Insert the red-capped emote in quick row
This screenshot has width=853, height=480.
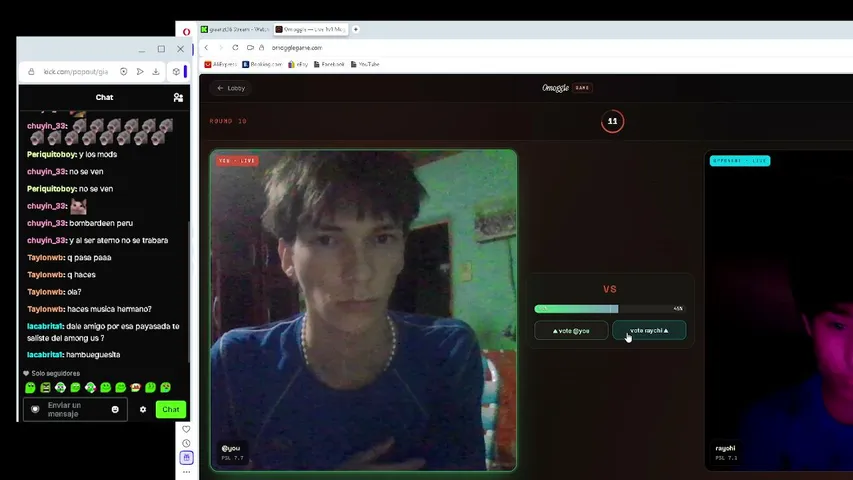135,387
